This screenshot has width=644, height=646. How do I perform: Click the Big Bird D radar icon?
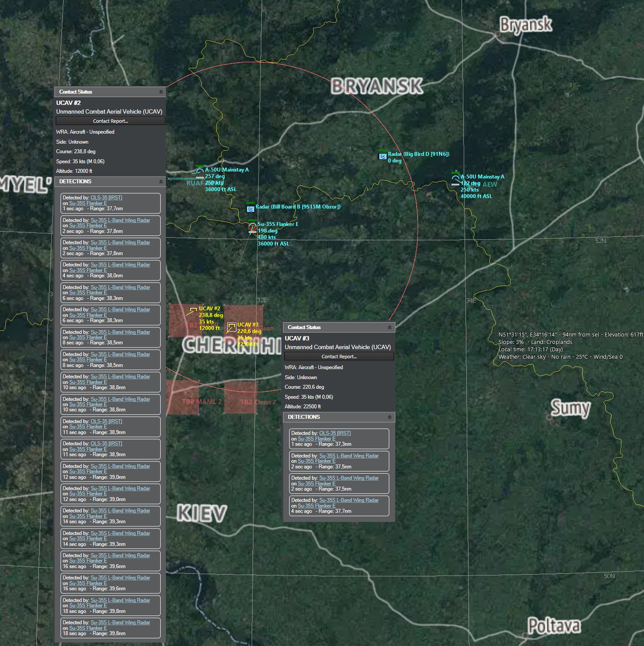pyautogui.click(x=383, y=156)
